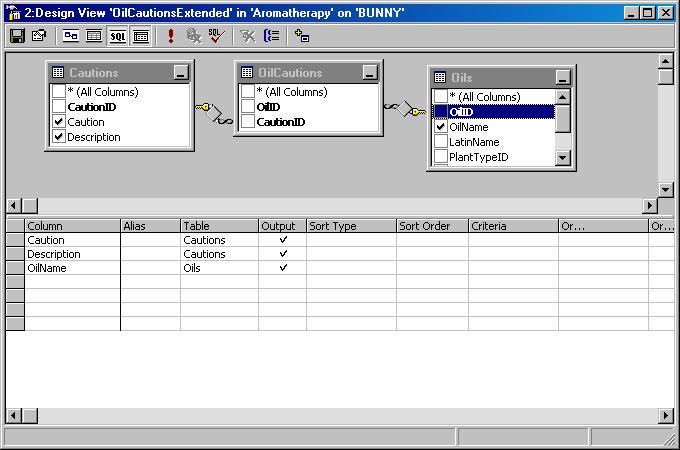Click the Save floppy disk icon
This screenshot has width=680, height=450.
(17, 36)
